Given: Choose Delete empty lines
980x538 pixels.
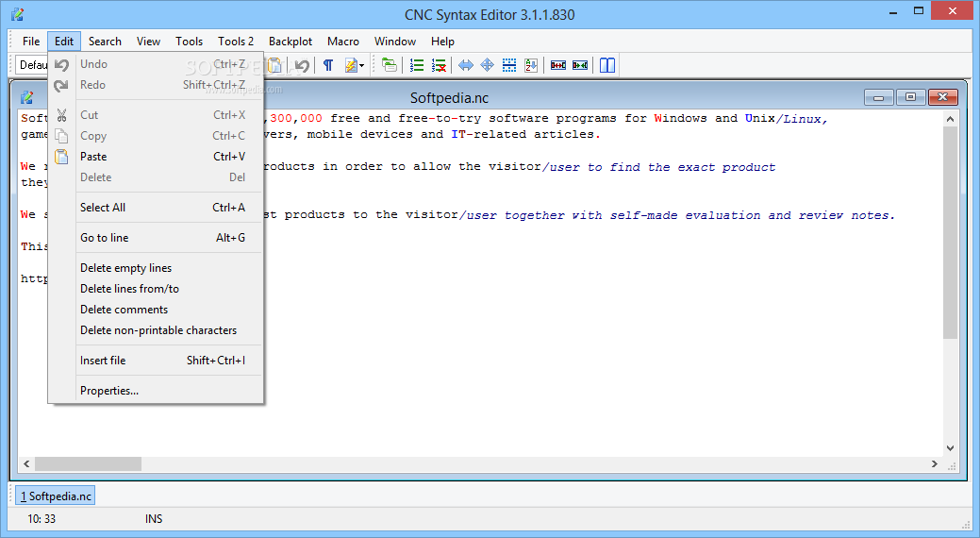Looking at the screenshot, I should pos(156,268).
